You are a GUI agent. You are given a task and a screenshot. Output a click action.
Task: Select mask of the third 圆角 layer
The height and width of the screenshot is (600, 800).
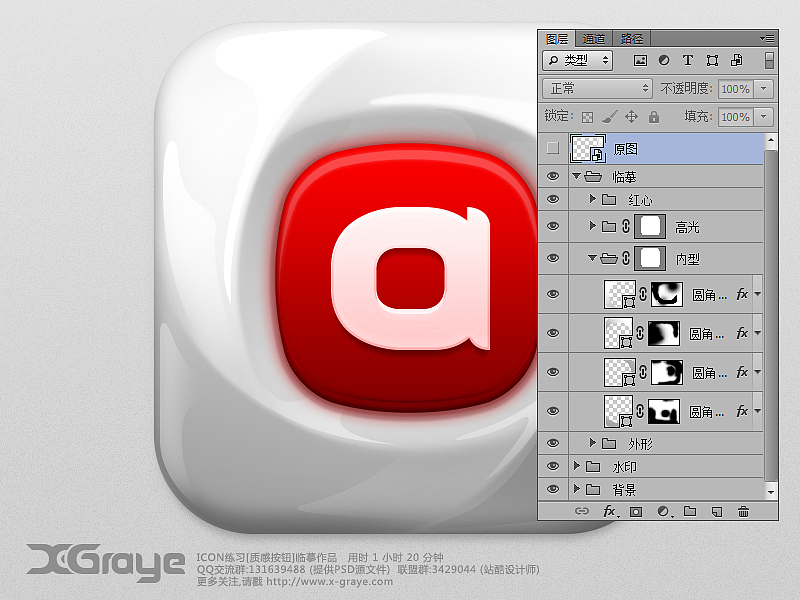click(667, 372)
